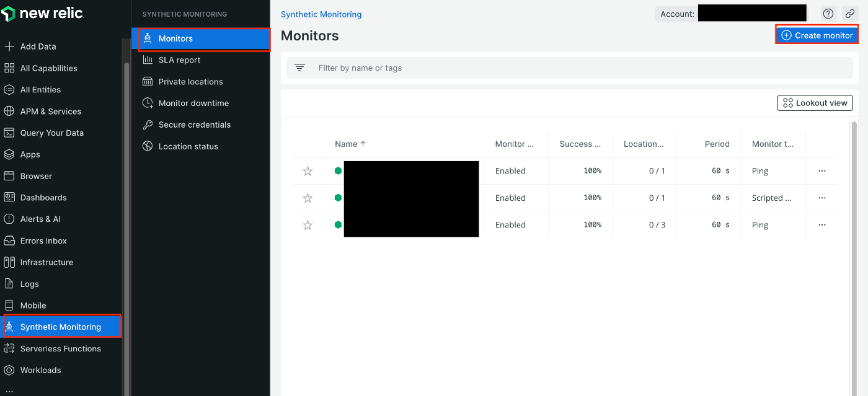This screenshot has height=396, width=868.
Task: Open actions menu for Scripted monitor
Action: point(822,198)
